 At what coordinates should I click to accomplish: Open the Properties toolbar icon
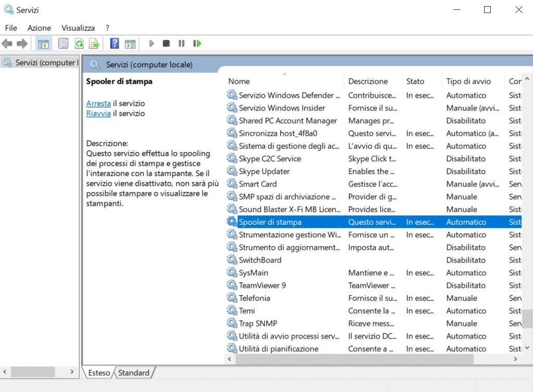pyautogui.click(x=63, y=44)
